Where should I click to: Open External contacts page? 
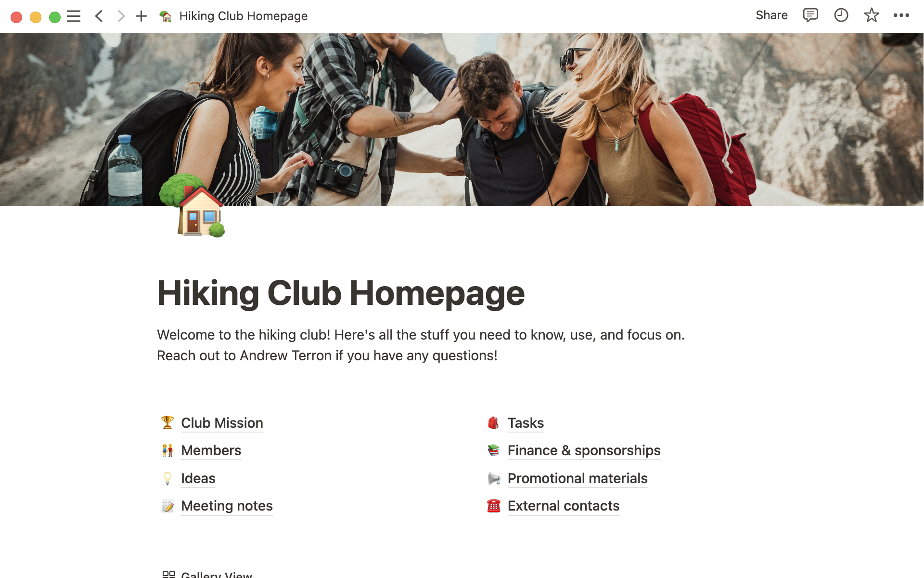[563, 506]
